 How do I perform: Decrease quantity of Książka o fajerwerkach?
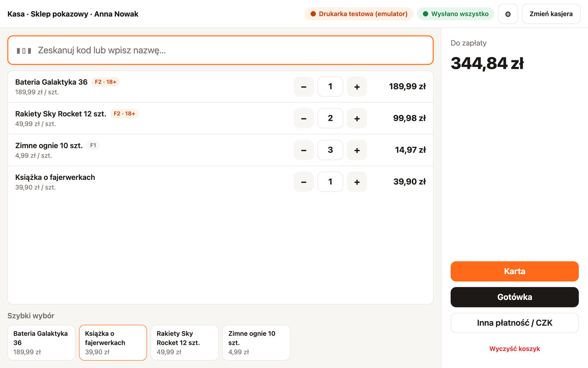click(304, 181)
